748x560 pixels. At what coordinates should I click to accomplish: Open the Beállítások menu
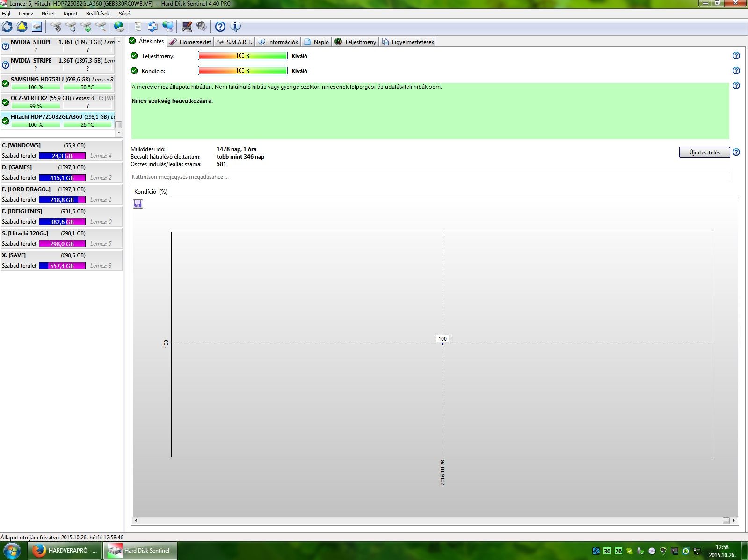pyautogui.click(x=98, y=14)
